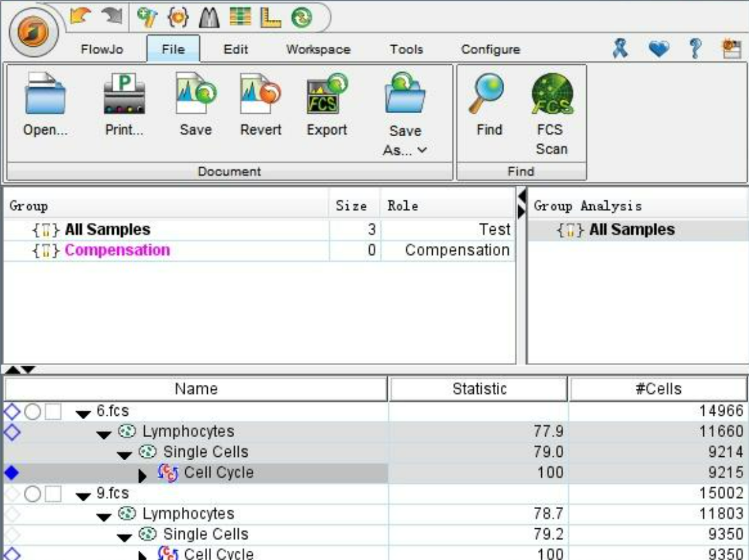The height and width of the screenshot is (560, 749).
Task: Open a document with the Open folder icon
Action: pyautogui.click(x=45, y=94)
